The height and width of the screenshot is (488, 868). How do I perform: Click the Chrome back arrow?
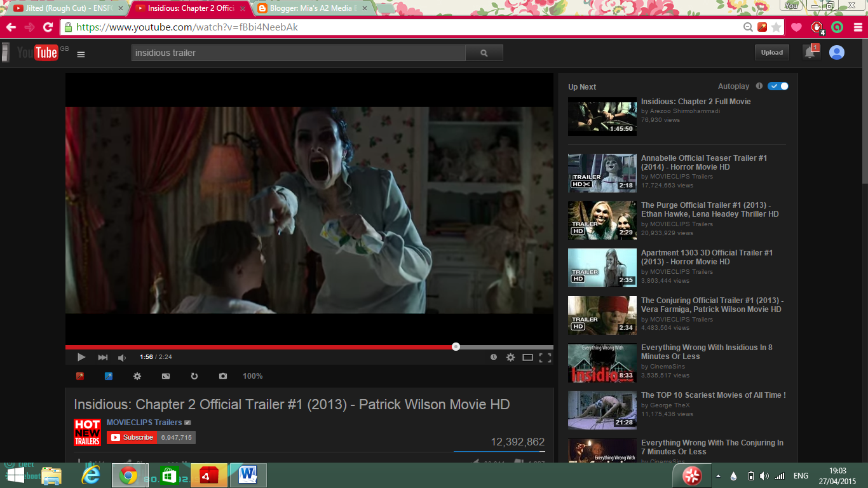click(11, 27)
